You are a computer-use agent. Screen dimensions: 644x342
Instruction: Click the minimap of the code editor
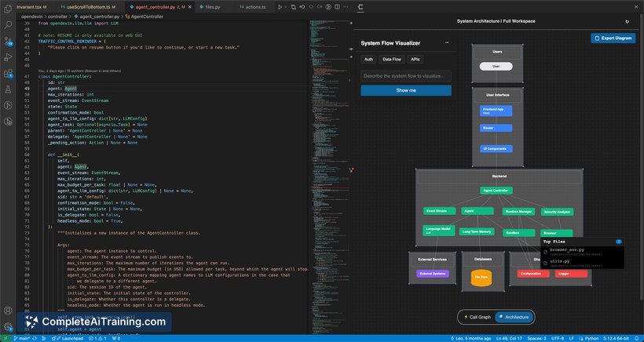[x=330, y=176]
